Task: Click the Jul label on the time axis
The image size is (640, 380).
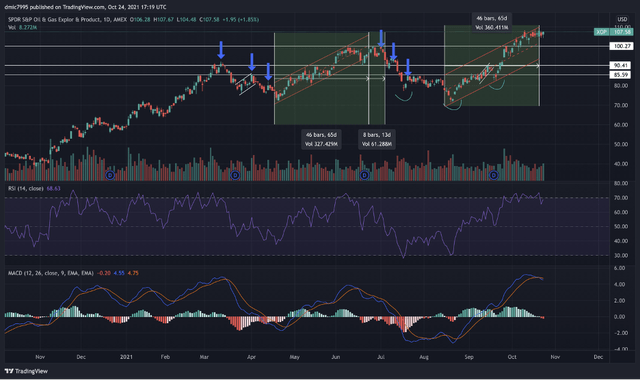Action: (x=381, y=357)
